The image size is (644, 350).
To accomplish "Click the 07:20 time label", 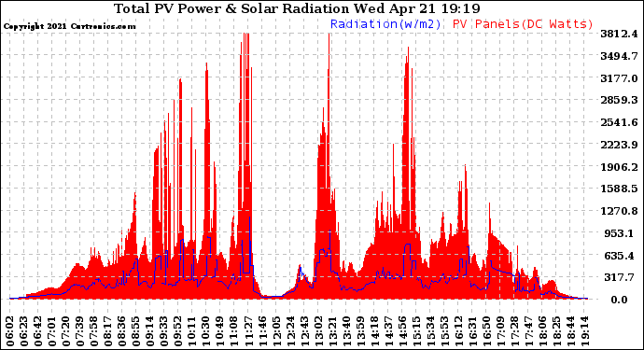I will 65,330.
